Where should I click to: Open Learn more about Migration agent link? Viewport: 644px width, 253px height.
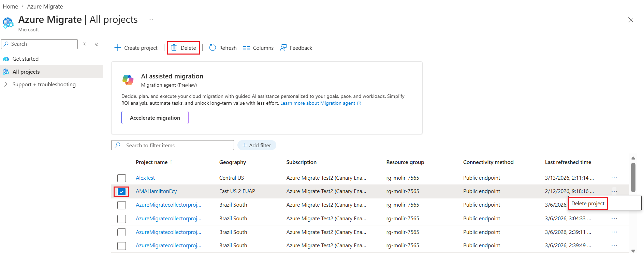pyautogui.click(x=321, y=103)
